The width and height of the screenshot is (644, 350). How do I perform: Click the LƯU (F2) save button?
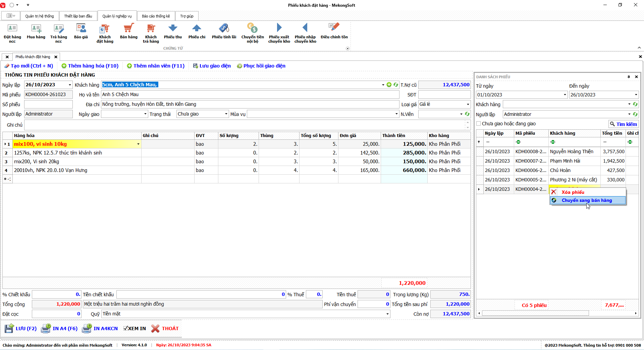tap(21, 329)
